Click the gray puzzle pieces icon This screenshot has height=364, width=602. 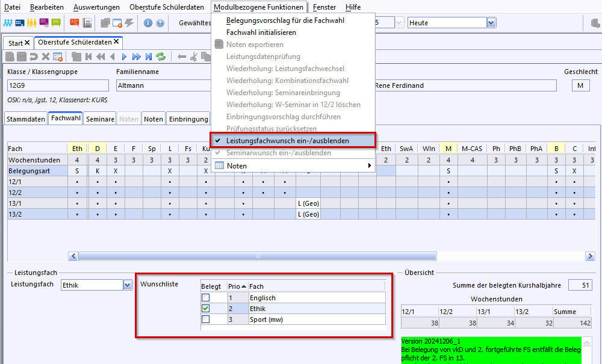coord(105,23)
